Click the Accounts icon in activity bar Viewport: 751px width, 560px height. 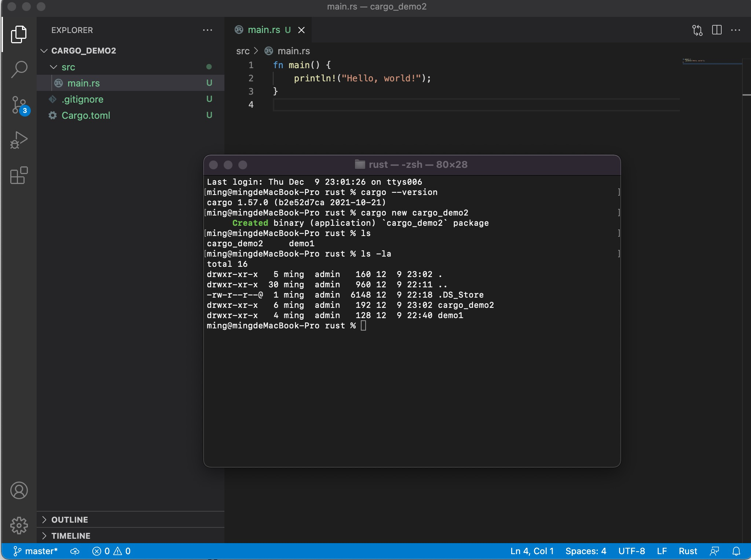pyautogui.click(x=19, y=490)
